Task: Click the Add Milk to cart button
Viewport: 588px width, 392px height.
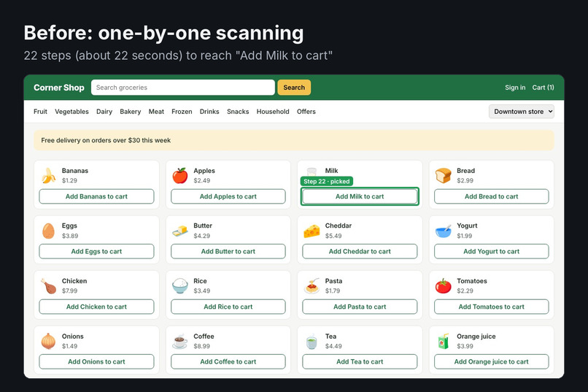Action: [360, 196]
